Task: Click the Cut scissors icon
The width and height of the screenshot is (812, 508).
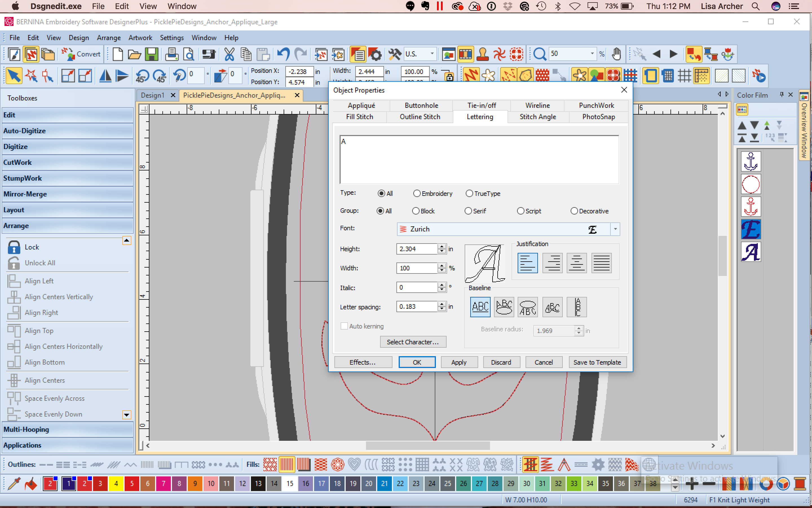Action: [229, 54]
